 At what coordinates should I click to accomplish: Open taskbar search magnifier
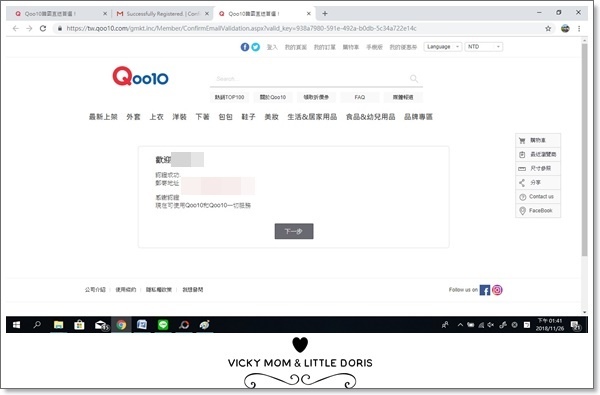37,325
